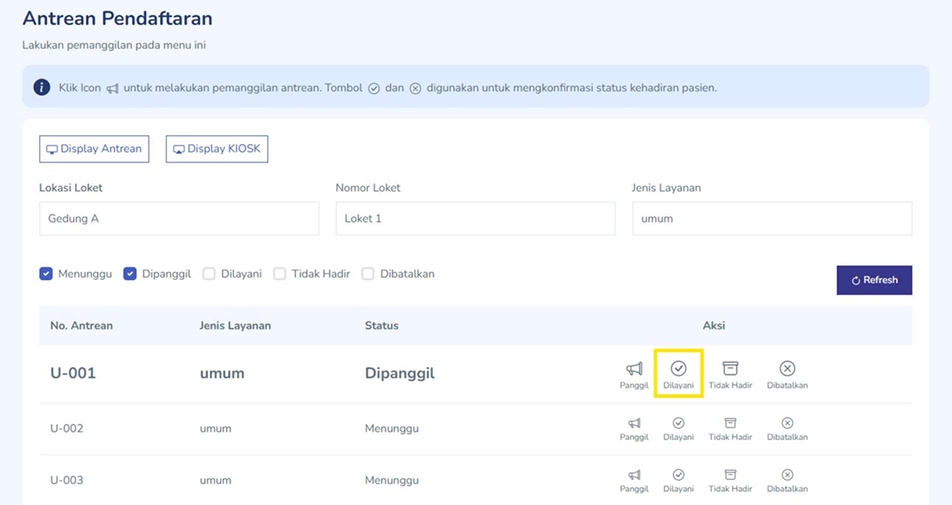Viewport: 952px width, 505px height.
Task: Call queue U-002 with the Panggil icon
Action: (x=634, y=423)
